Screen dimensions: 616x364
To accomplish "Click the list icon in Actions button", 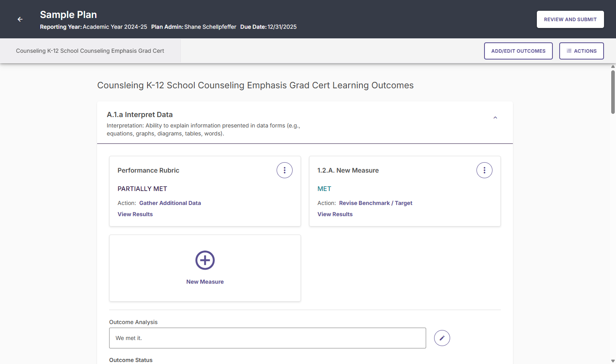I will 569,51.
